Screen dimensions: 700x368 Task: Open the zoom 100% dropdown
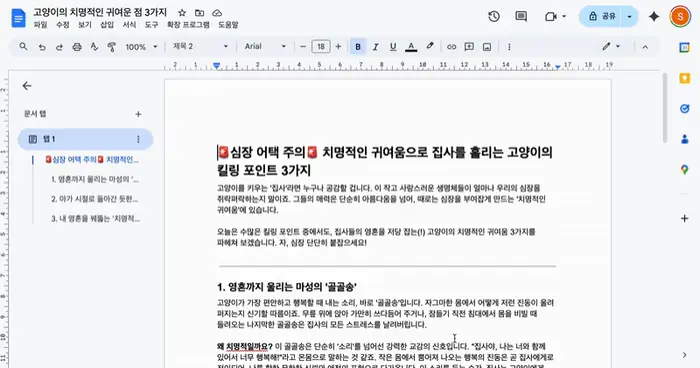coord(141,46)
